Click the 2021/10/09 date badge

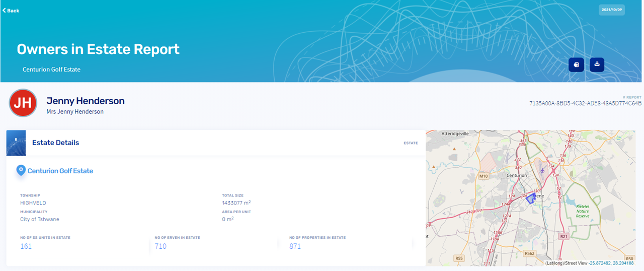tap(611, 10)
